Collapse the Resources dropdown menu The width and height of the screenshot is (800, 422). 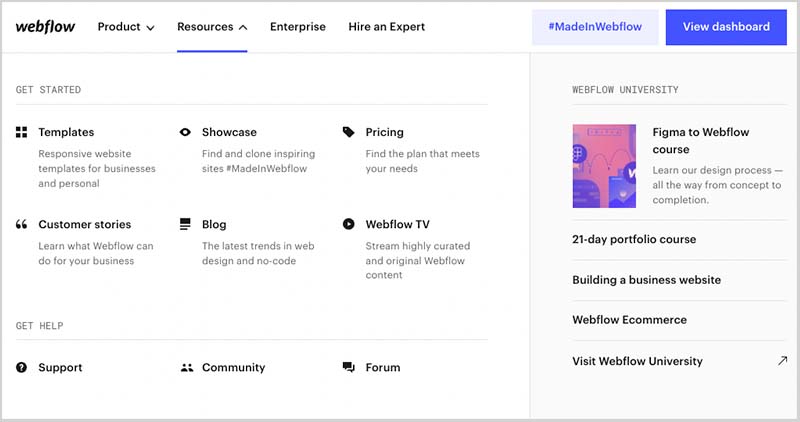tap(212, 27)
